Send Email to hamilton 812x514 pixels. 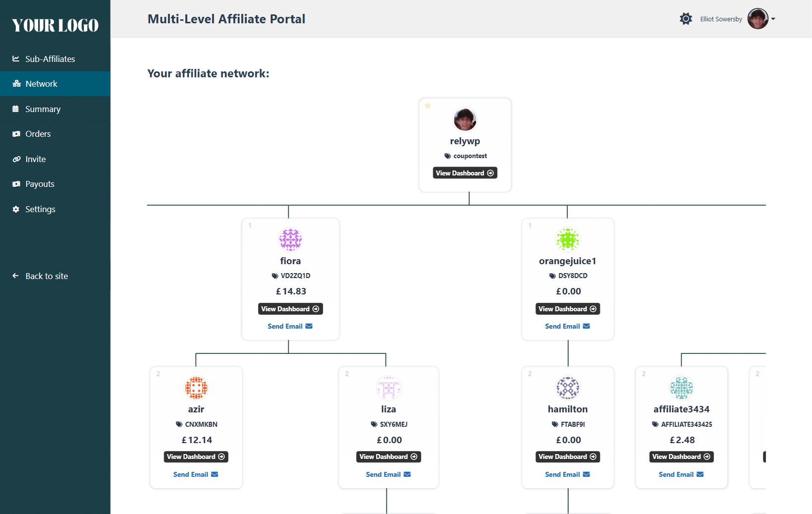pyautogui.click(x=568, y=474)
